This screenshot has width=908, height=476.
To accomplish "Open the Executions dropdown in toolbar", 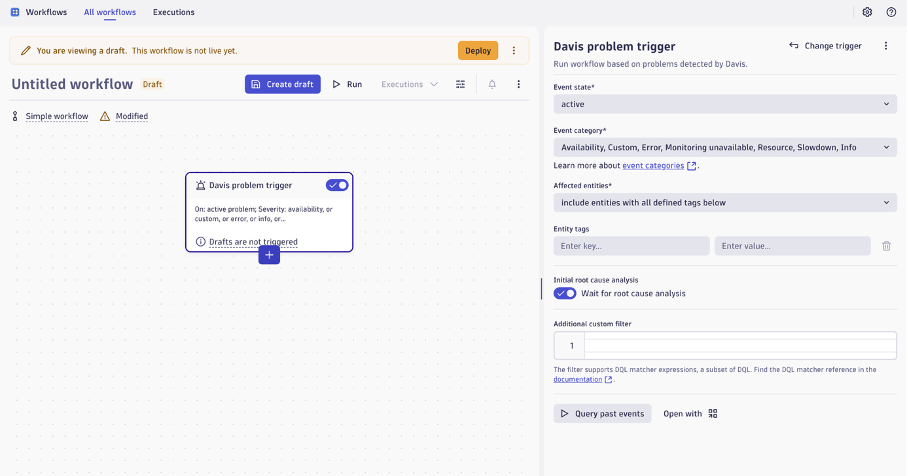I will tap(409, 84).
